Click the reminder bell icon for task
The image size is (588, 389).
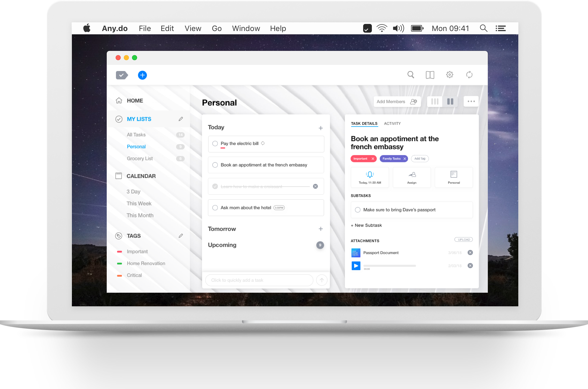[369, 175]
